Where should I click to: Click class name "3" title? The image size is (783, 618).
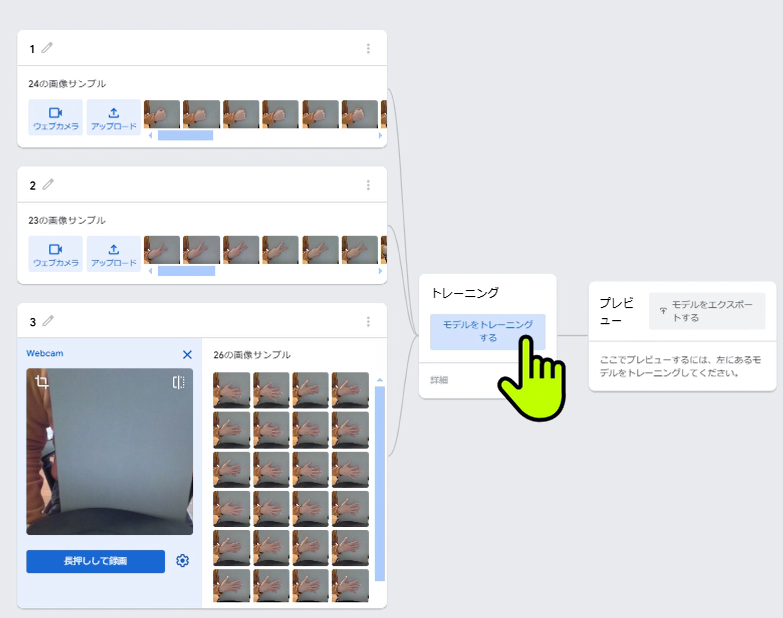[x=32, y=322]
